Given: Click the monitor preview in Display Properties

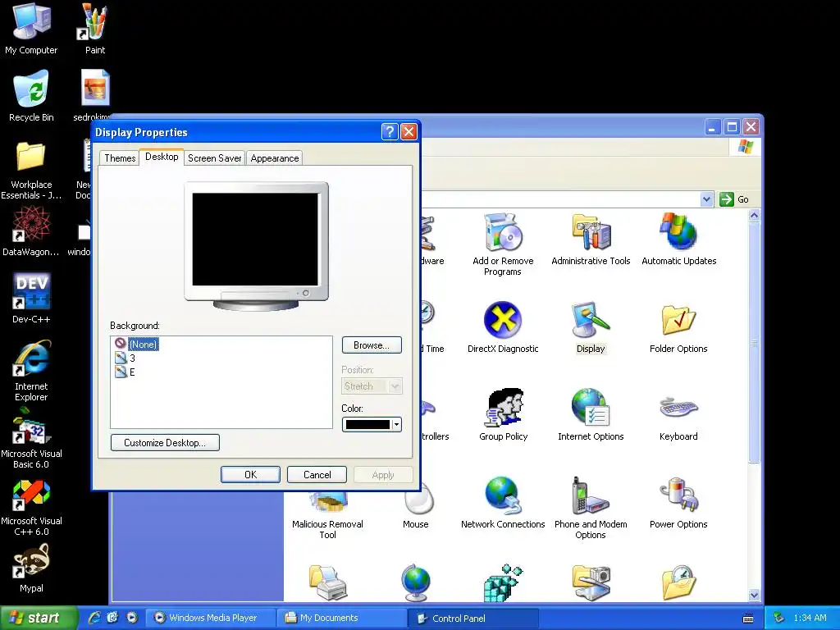Looking at the screenshot, I should click(x=256, y=246).
